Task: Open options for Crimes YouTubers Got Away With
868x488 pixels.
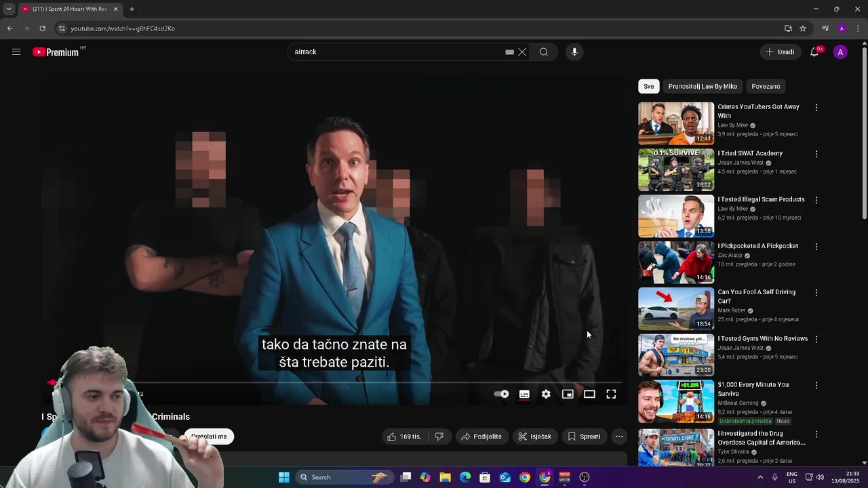Action: [816, 108]
